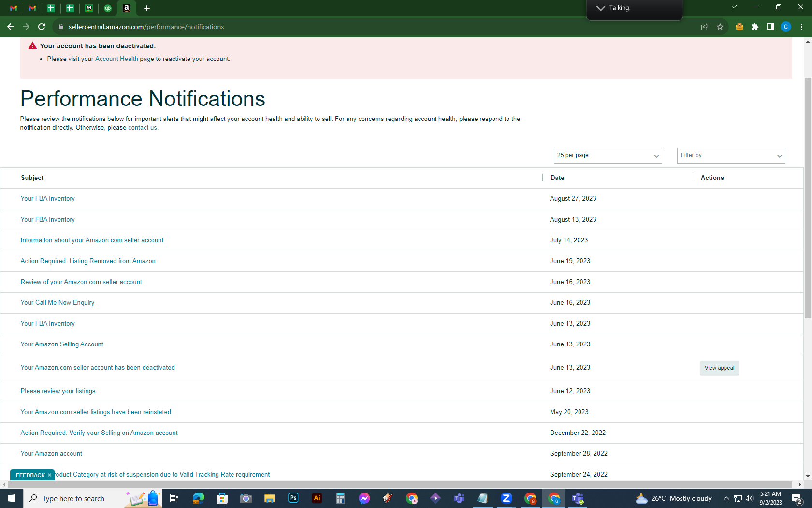Open Your FBA Inventory from August 13, 2023
Screen dimensions: 812x508
point(47,220)
